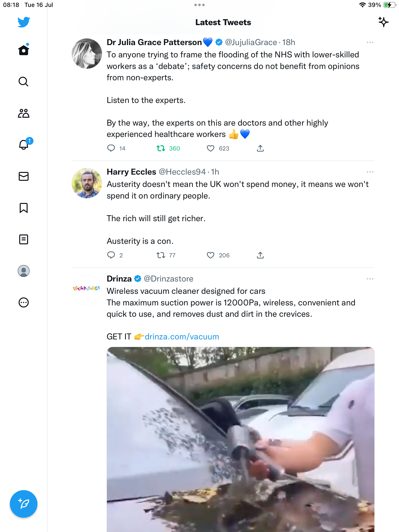399x532 pixels.
Task: Open the Home timeline icon
Action: 24,50
